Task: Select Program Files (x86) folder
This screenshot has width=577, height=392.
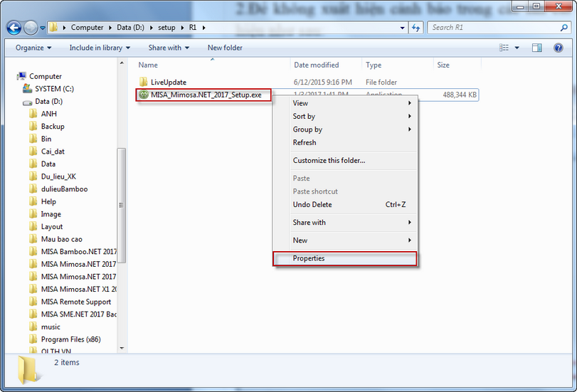Action: point(65,339)
